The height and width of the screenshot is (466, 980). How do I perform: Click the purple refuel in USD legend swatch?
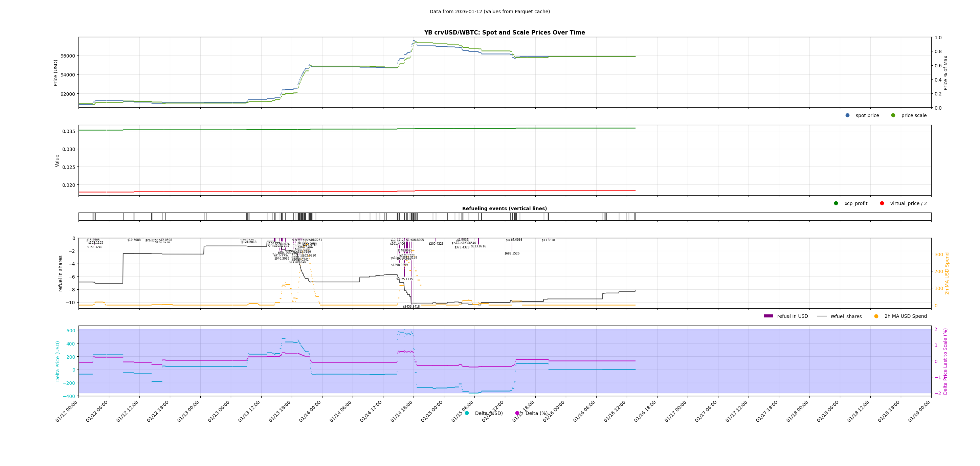(769, 316)
